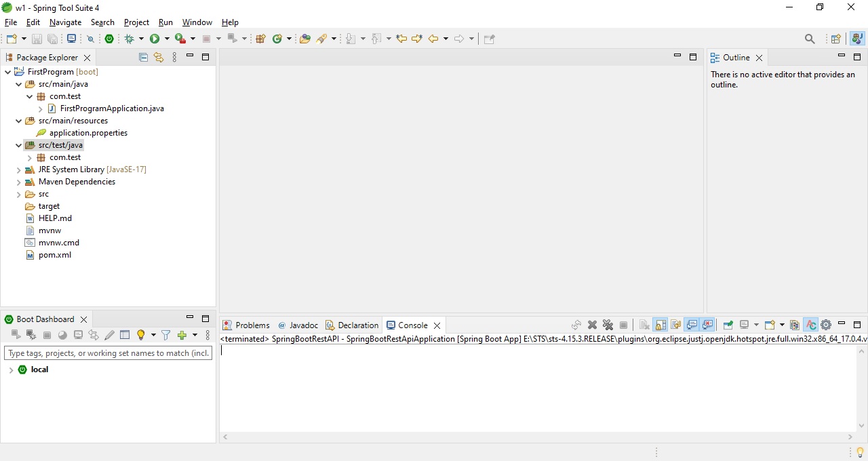
Task: Click the search magnifier icon at top right
Action: pyautogui.click(x=810, y=39)
